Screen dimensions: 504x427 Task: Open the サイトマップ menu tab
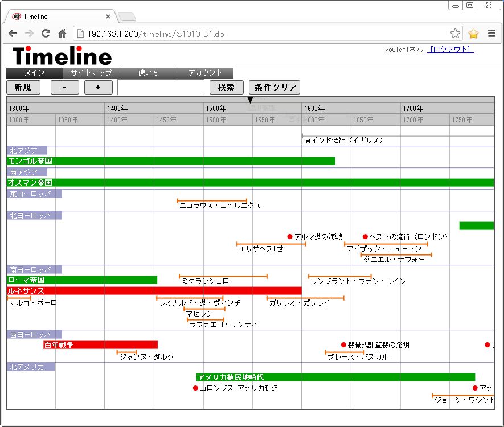click(x=91, y=73)
